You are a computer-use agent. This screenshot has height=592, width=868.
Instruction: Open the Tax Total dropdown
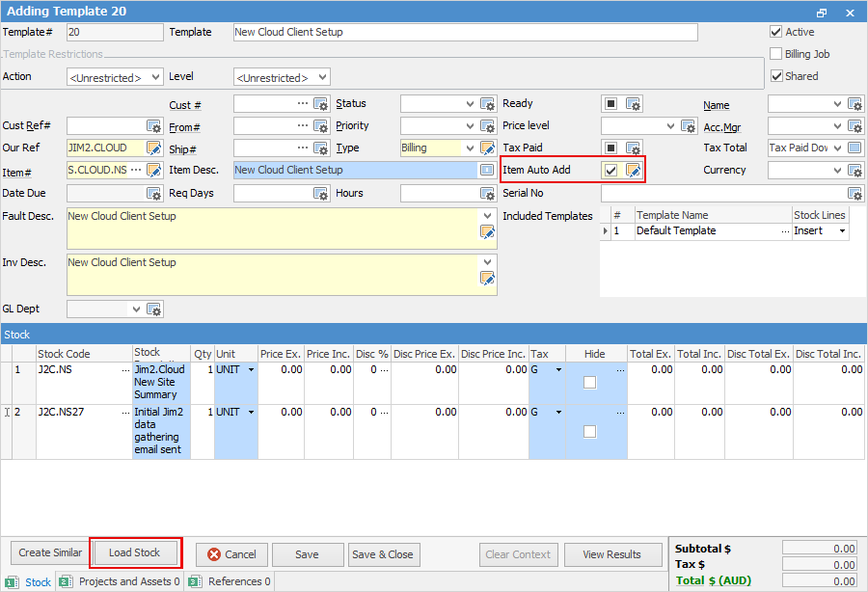click(x=837, y=148)
